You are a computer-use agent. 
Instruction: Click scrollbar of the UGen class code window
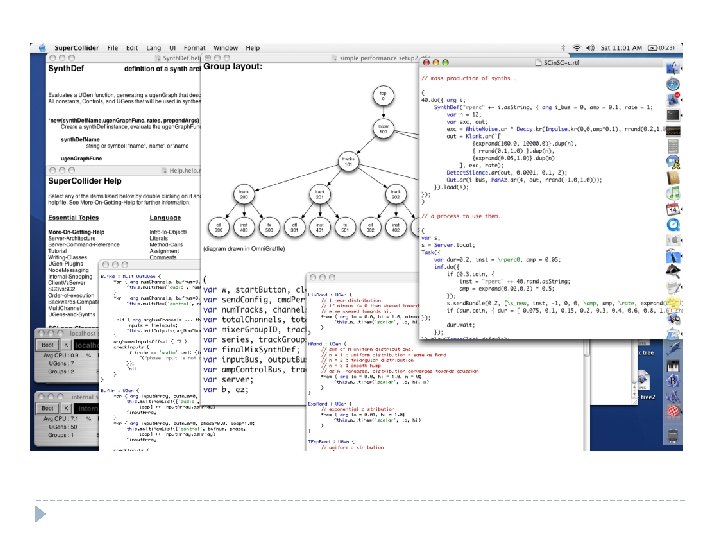pyautogui.click(x=586, y=395)
